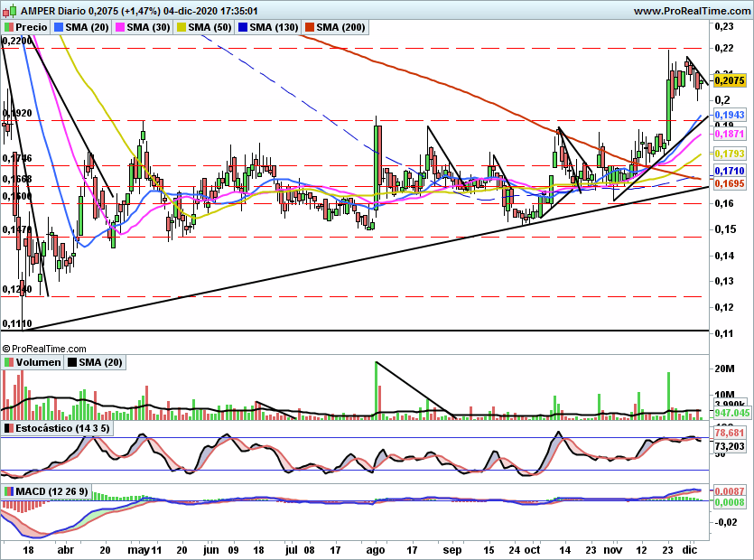Screen dimensions: 754x560
Task: Open the SMA (50) indicator label
Action: 209,27
